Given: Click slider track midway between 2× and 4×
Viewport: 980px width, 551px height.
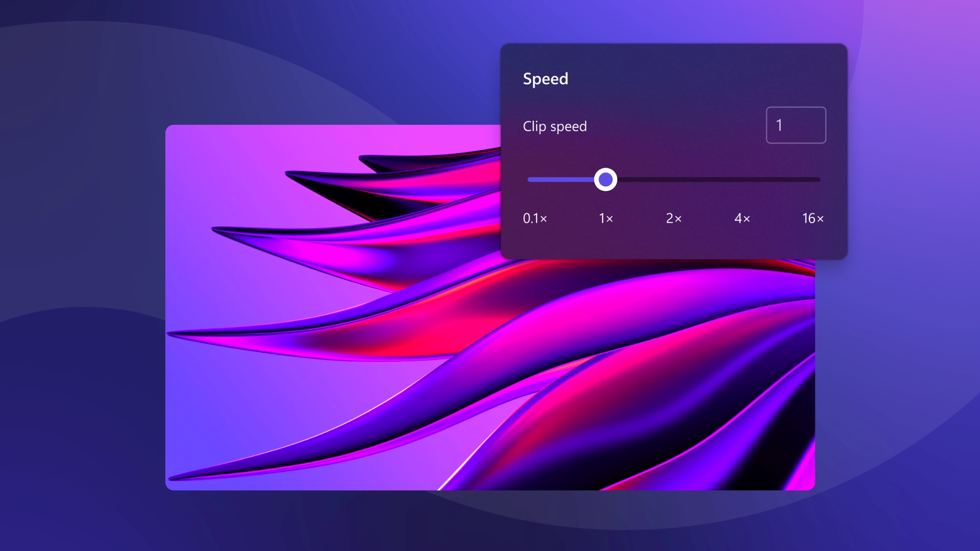Looking at the screenshot, I should pyautogui.click(x=707, y=180).
